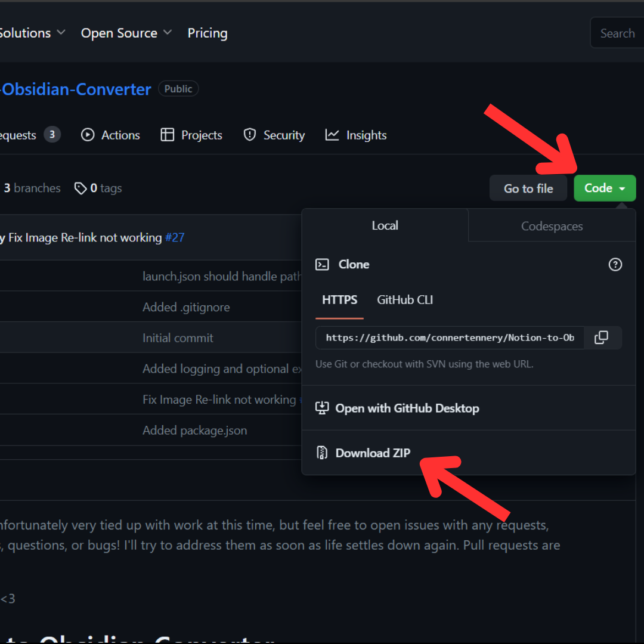Click the Go to file button
This screenshot has width=644, height=644.
528,188
